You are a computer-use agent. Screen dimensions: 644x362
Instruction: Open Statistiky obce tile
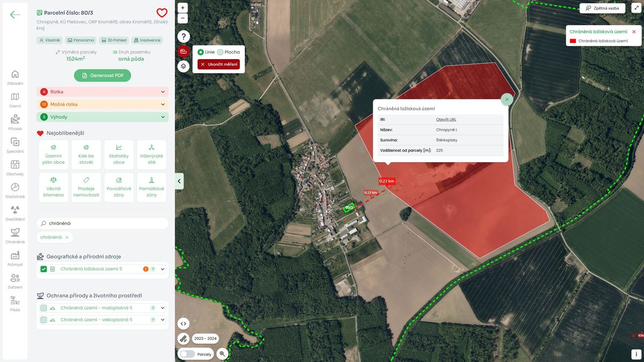coord(119,155)
